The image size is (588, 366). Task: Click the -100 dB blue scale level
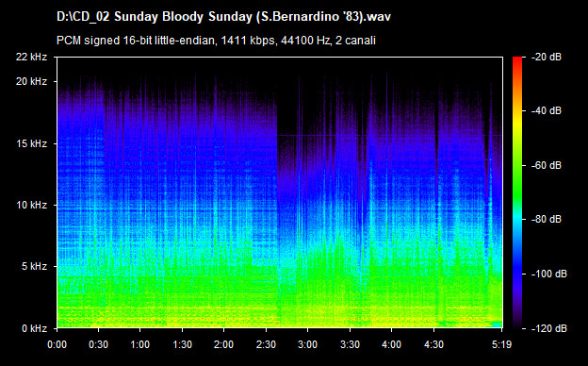click(x=517, y=274)
